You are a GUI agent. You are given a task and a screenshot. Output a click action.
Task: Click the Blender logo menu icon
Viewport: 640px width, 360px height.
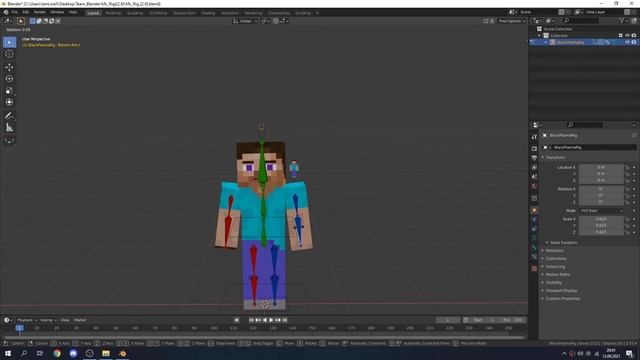[6, 12]
